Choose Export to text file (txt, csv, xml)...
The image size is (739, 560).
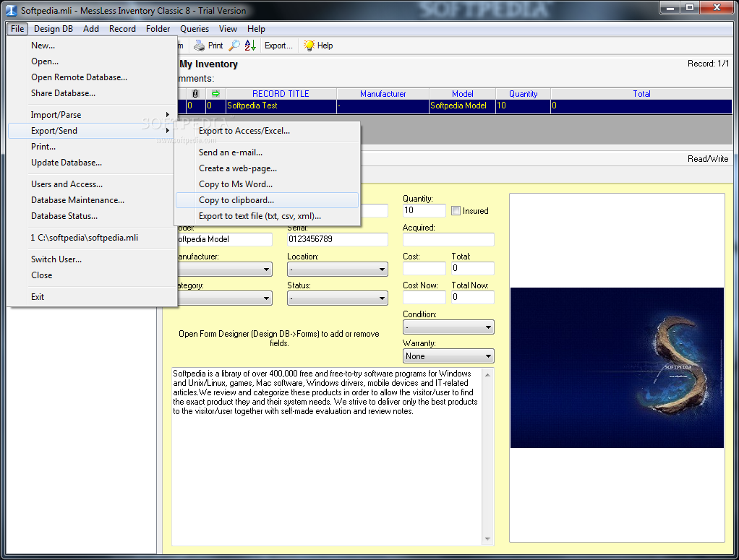point(267,216)
